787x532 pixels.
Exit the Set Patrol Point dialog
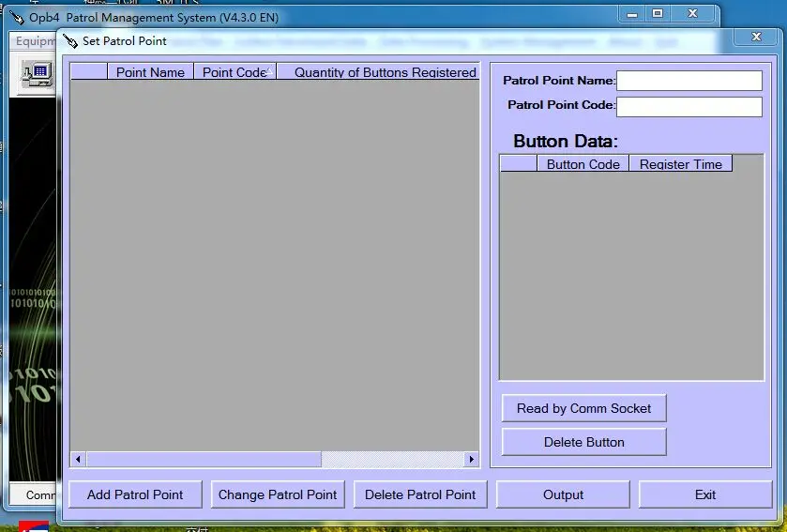tap(705, 494)
